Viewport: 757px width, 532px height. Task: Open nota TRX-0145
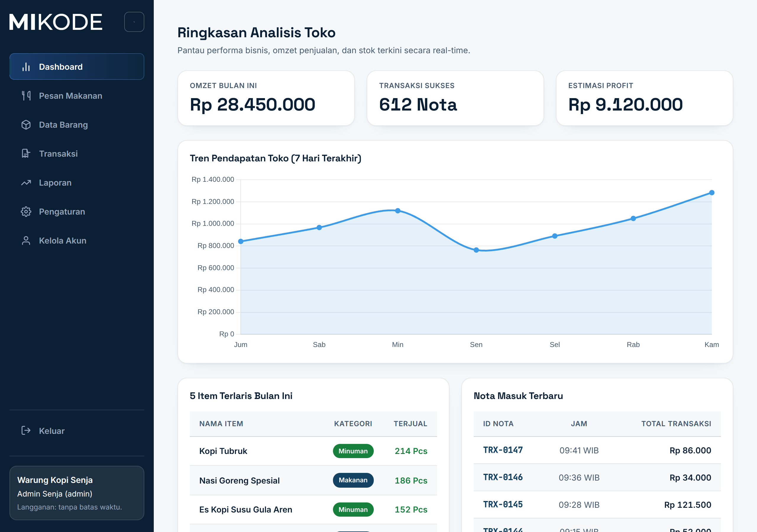pyautogui.click(x=503, y=505)
